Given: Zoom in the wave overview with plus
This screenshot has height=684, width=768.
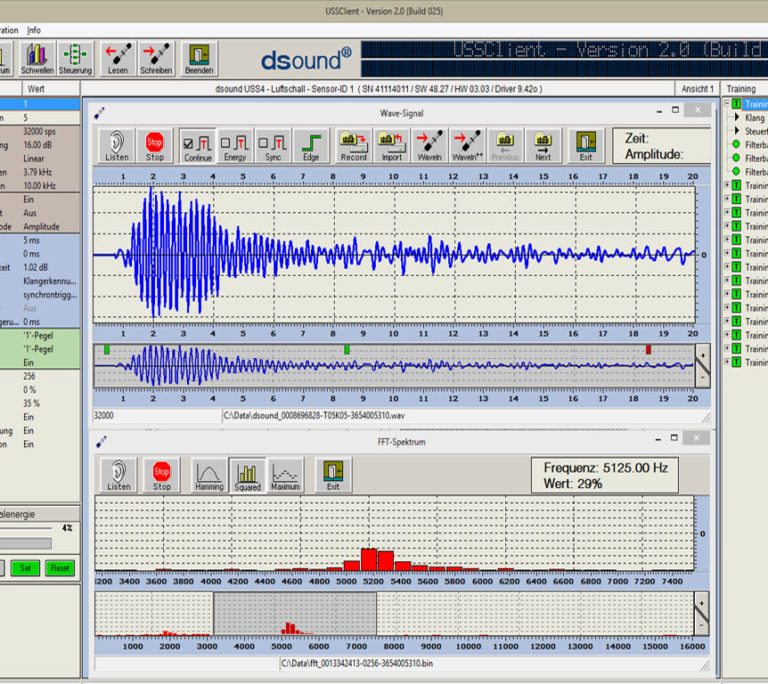Looking at the screenshot, I should coord(703,355).
